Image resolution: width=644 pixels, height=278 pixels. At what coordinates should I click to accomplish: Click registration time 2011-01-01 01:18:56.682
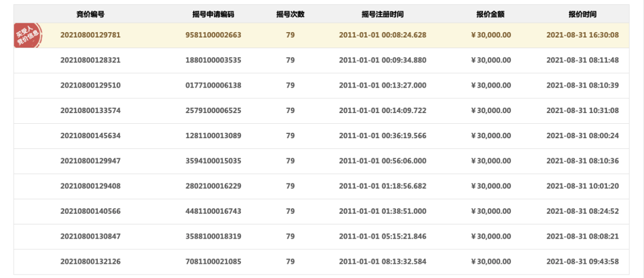(x=383, y=186)
